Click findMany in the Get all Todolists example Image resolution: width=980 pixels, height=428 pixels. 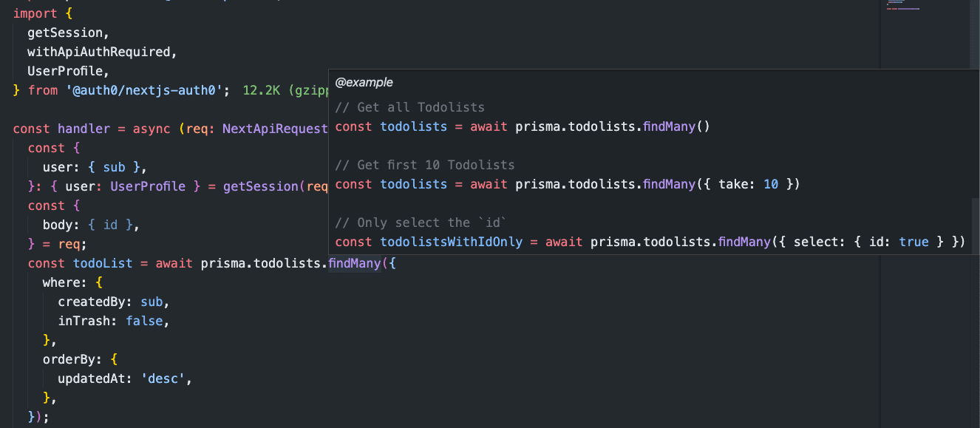click(x=668, y=126)
